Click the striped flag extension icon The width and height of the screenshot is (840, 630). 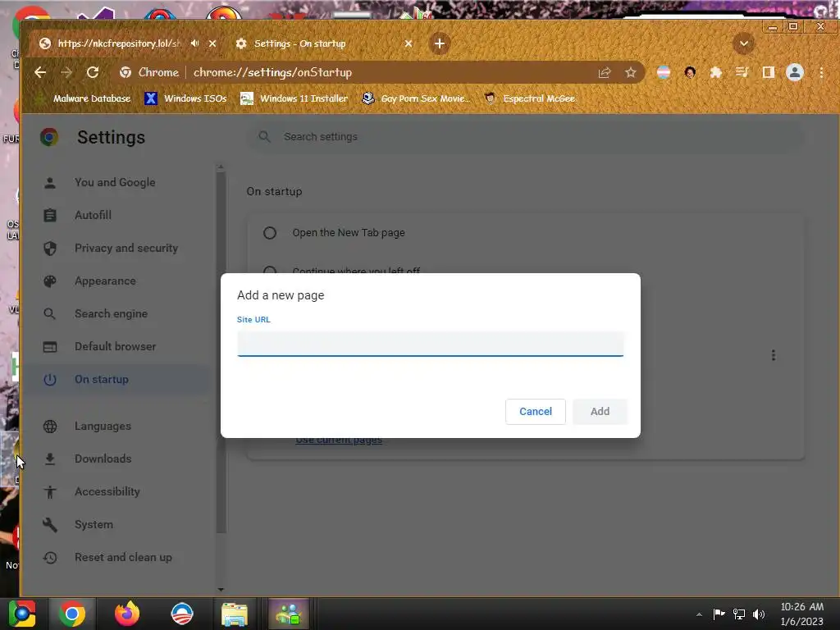663,72
